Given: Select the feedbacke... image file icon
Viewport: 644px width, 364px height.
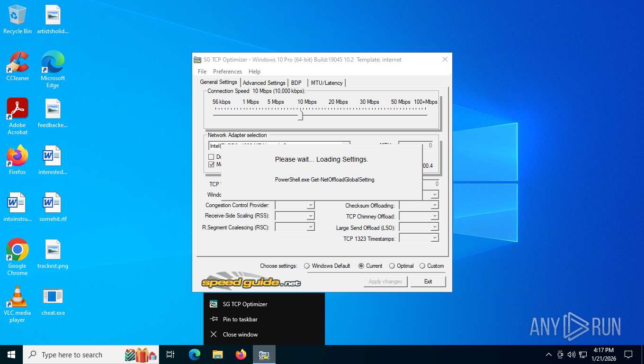Looking at the screenshot, I should 53,113.
